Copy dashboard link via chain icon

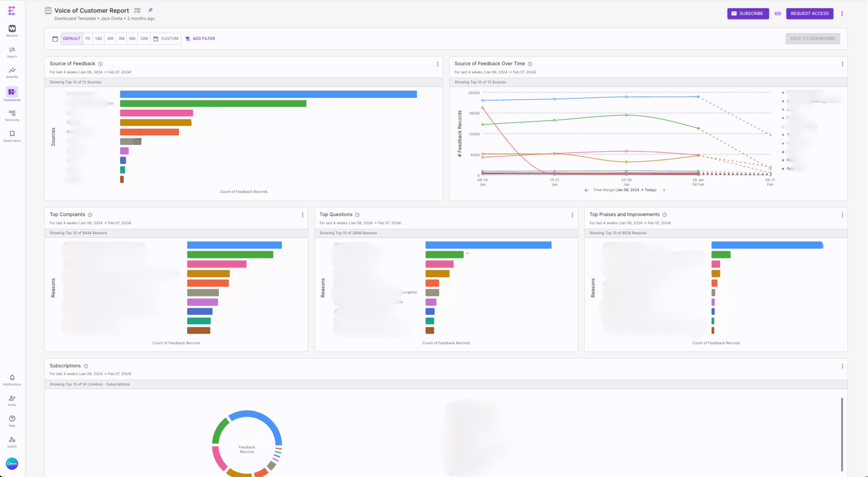tap(777, 14)
